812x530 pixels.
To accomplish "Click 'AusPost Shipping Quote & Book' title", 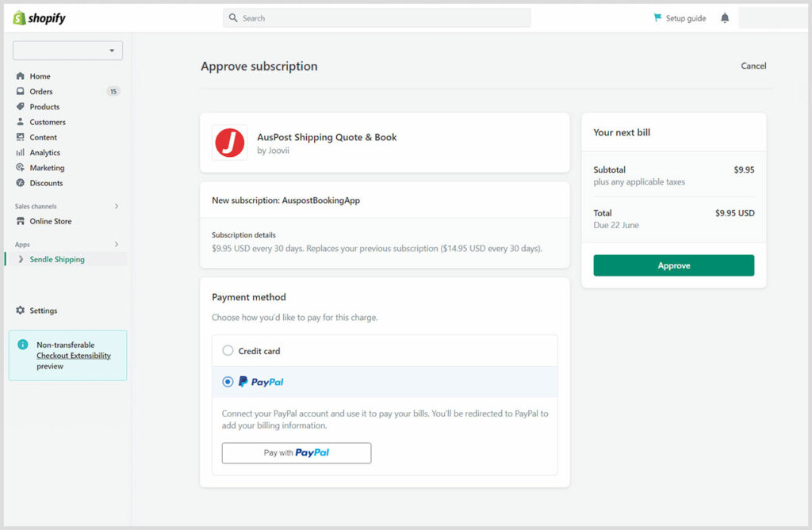I will pos(327,137).
